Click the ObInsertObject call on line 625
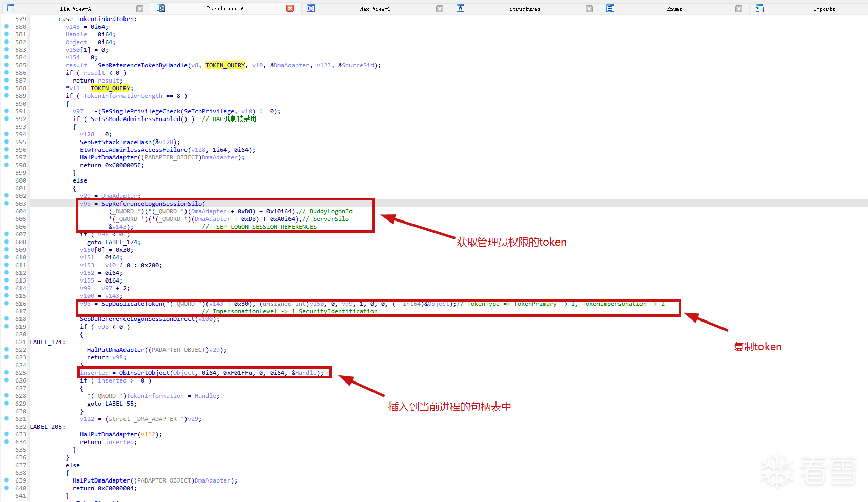Image resolution: width=868 pixels, height=502 pixels. [x=144, y=372]
